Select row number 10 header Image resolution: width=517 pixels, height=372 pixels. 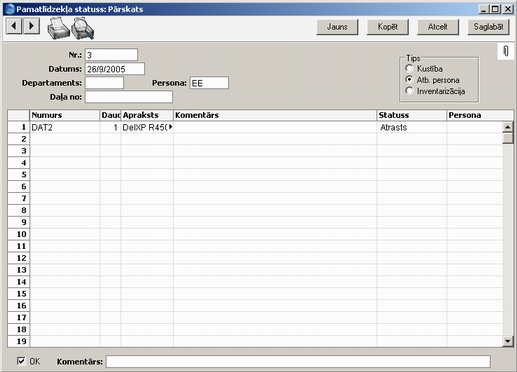tap(19, 234)
